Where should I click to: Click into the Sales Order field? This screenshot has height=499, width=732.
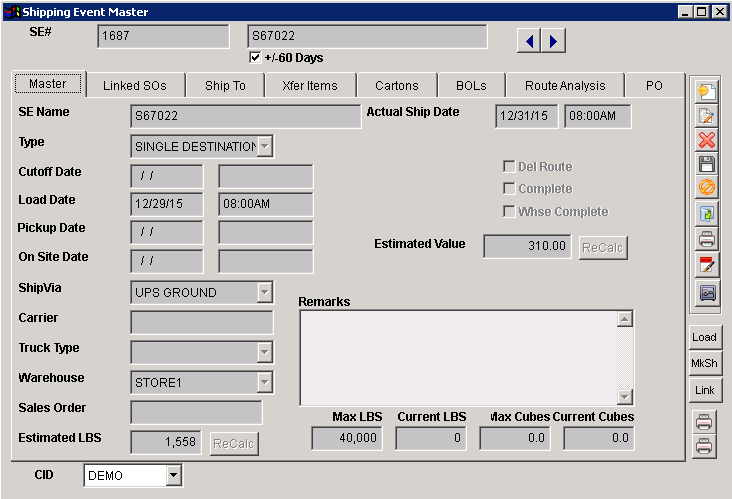point(196,412)
